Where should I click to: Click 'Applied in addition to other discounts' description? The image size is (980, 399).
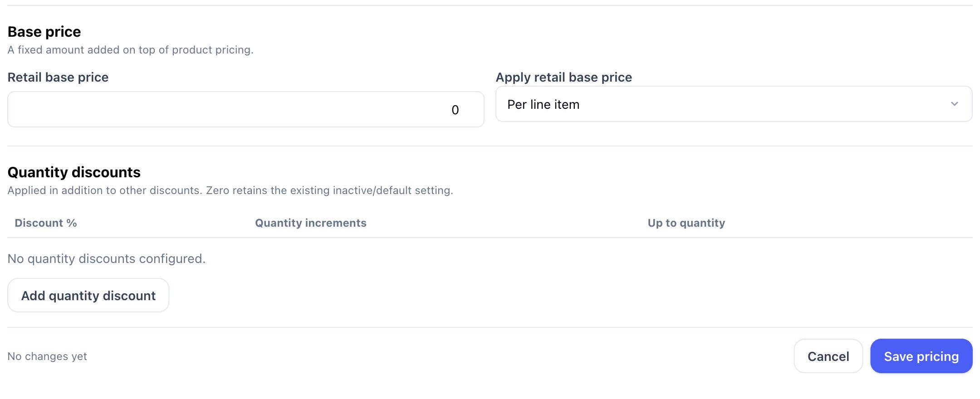pyautogui.click(x=230, y=190)
